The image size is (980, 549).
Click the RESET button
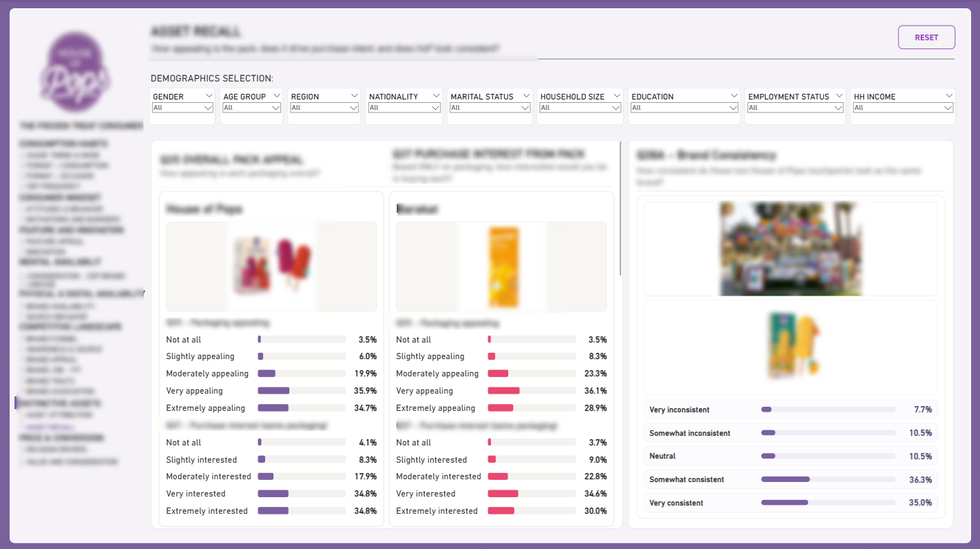926,37
